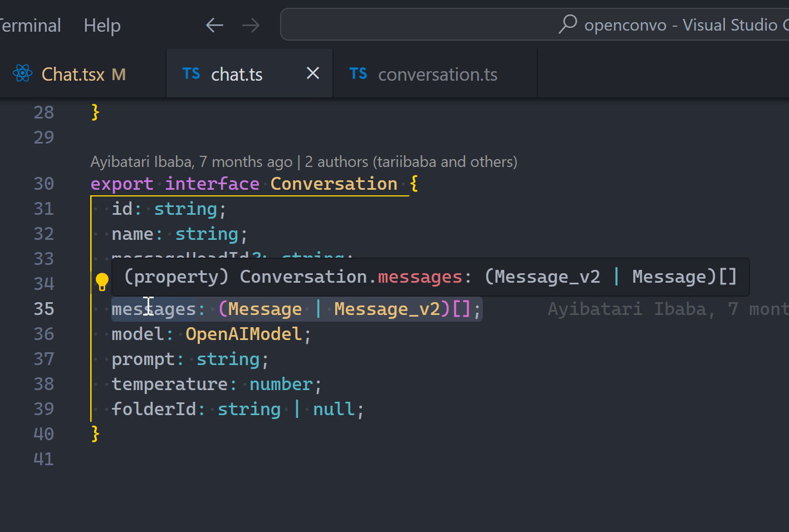This screenshot has height=532, width=789.
Task: Click the React icon on Chat.tsx tab
Action: (x=23, y=73)
